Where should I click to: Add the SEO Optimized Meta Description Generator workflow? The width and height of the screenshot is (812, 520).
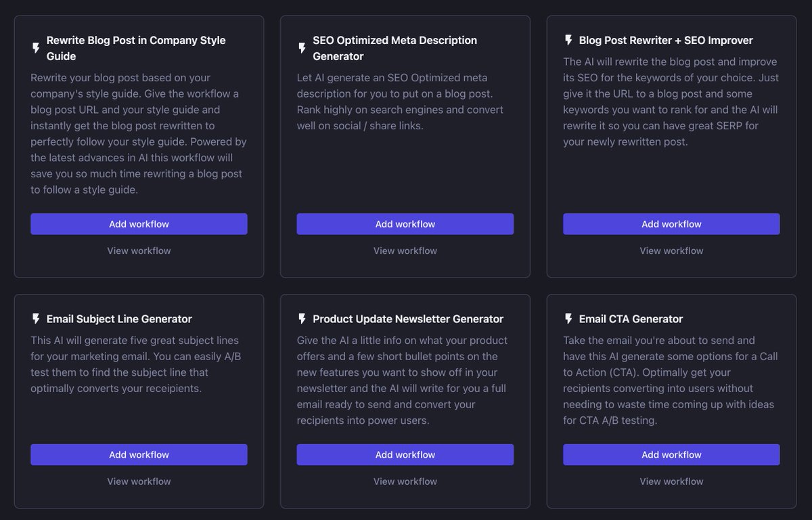[405, 224]
